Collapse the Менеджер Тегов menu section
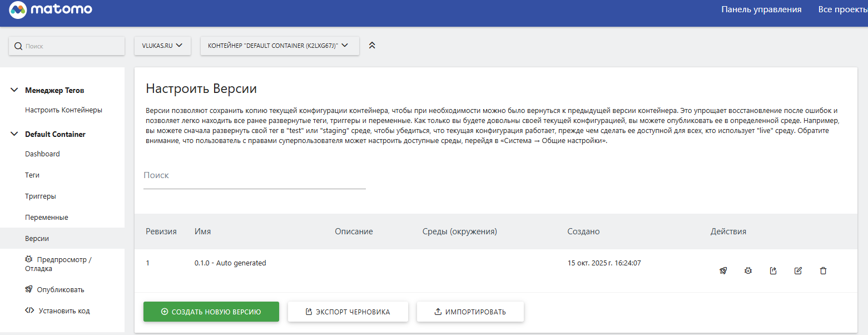The image size is (868, 335). [x=14, y=90]
